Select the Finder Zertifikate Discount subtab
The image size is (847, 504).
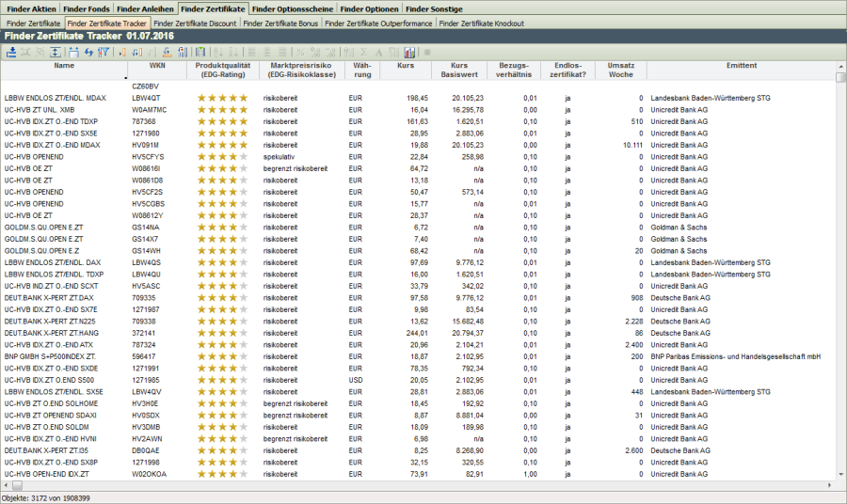(195, 23)
